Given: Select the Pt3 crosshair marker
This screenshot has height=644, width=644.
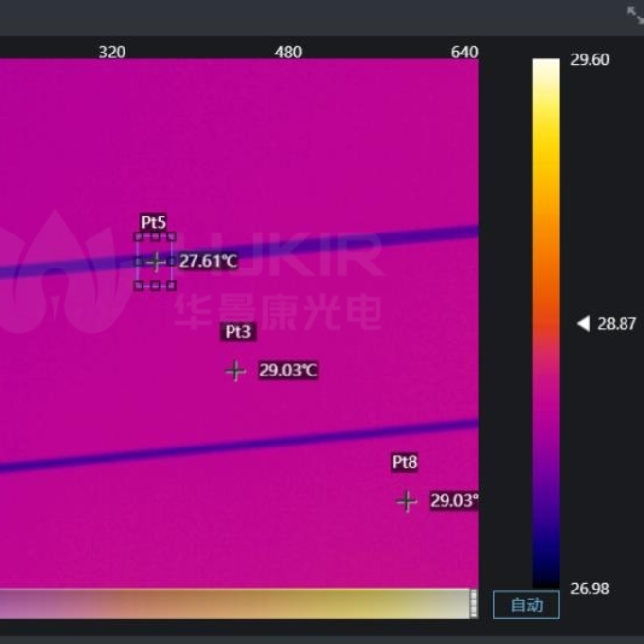Looking at the screenshot, I should (235, 371).
